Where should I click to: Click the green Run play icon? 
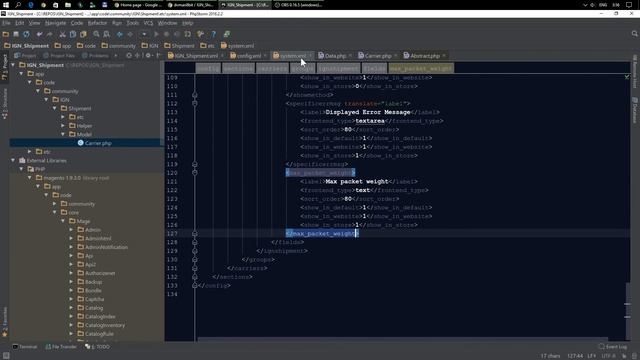click(156, 34)
